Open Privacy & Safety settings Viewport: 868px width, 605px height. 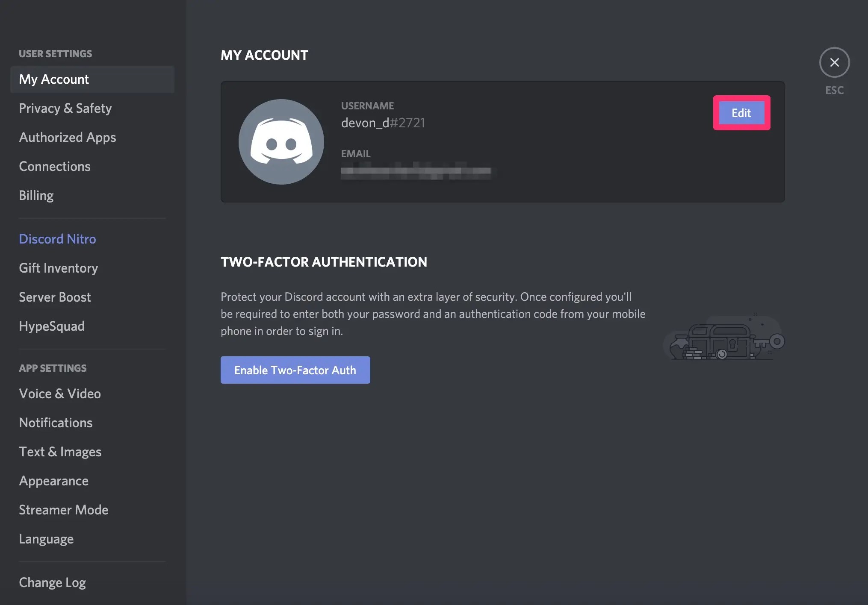(65, 108)
